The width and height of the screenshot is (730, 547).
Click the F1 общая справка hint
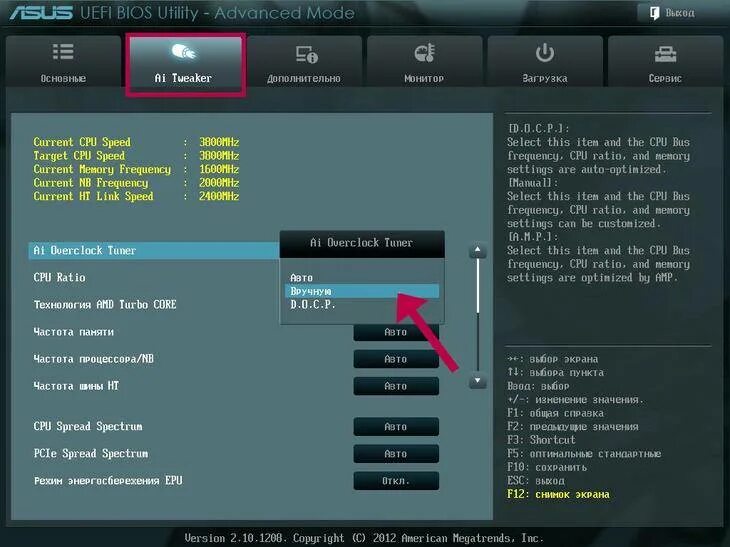[555, 413]
